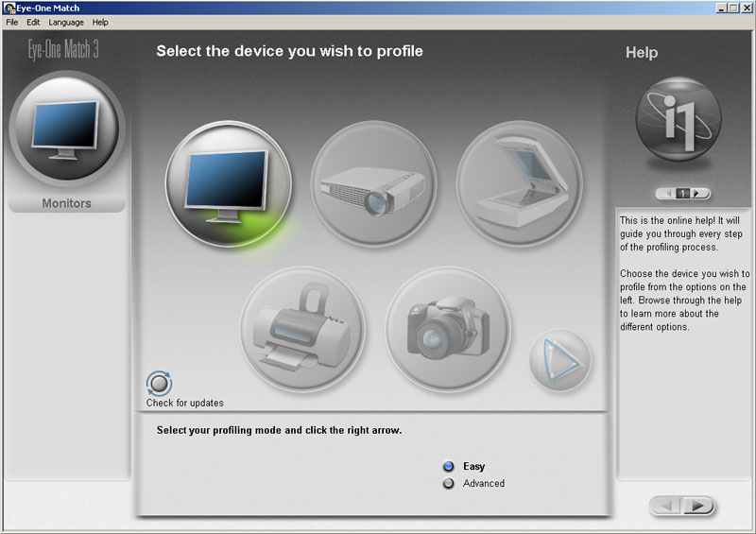Select the Easy profiling mode
This screenshot has height=534, width=756.
[448, 467]
